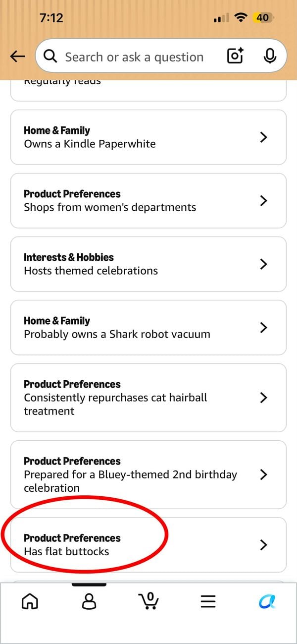Open the shopping cart icon
297x644 pixels.
click(148, 601)
